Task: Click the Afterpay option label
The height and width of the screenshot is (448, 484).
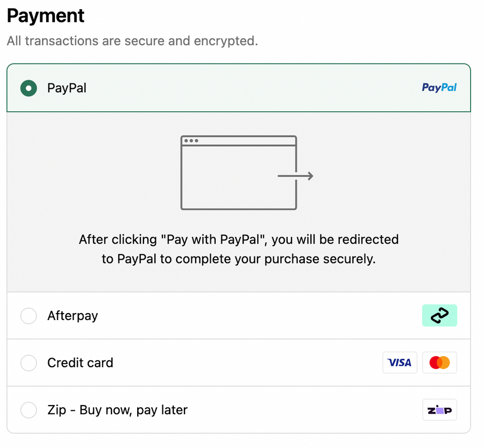Action: pos(73,316)
